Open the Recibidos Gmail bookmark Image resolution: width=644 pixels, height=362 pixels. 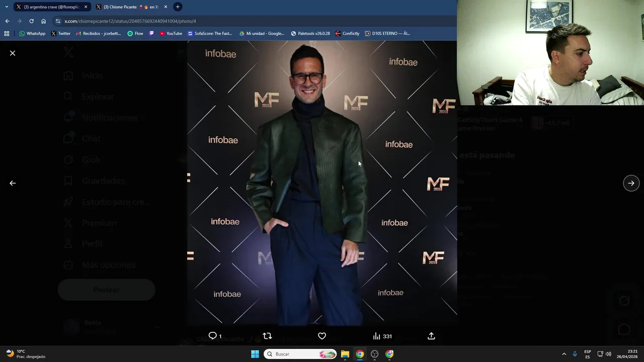[x=98, y=34]
